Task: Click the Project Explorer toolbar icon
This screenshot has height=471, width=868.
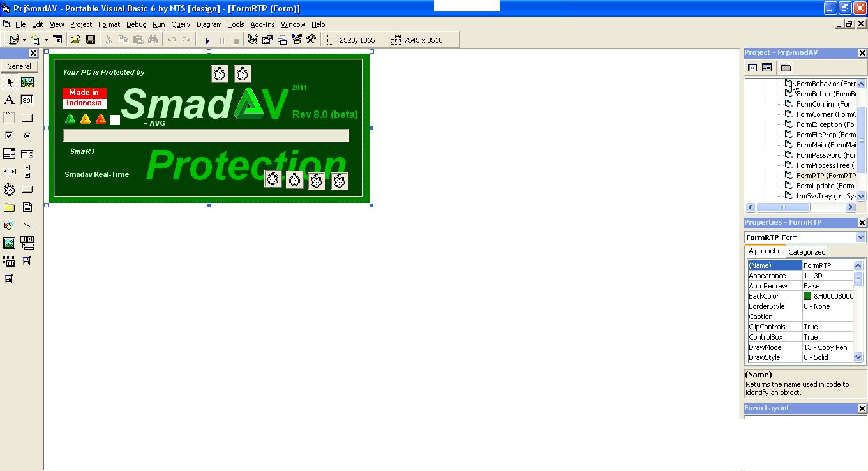Action: (x=253, y=40)
